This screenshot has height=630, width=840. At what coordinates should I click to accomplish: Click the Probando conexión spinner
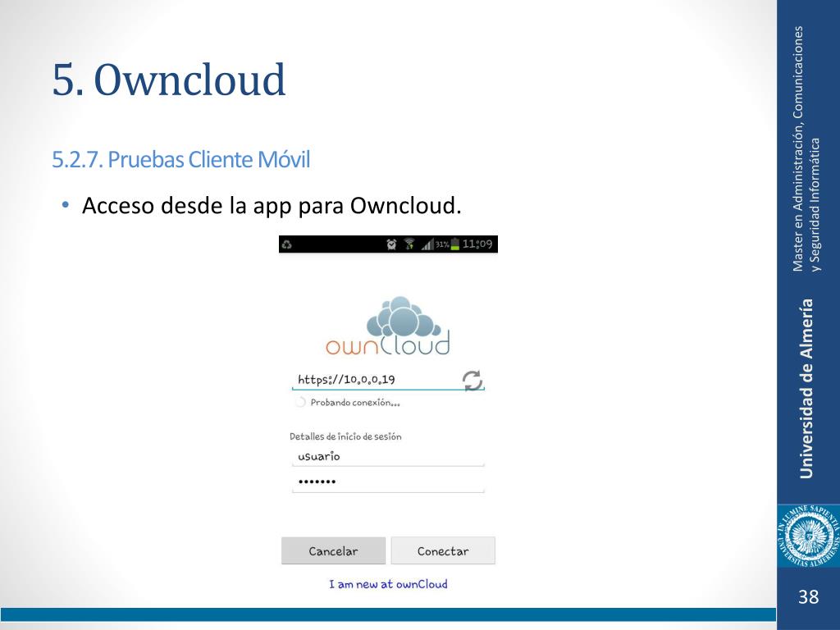pos(300,402)
